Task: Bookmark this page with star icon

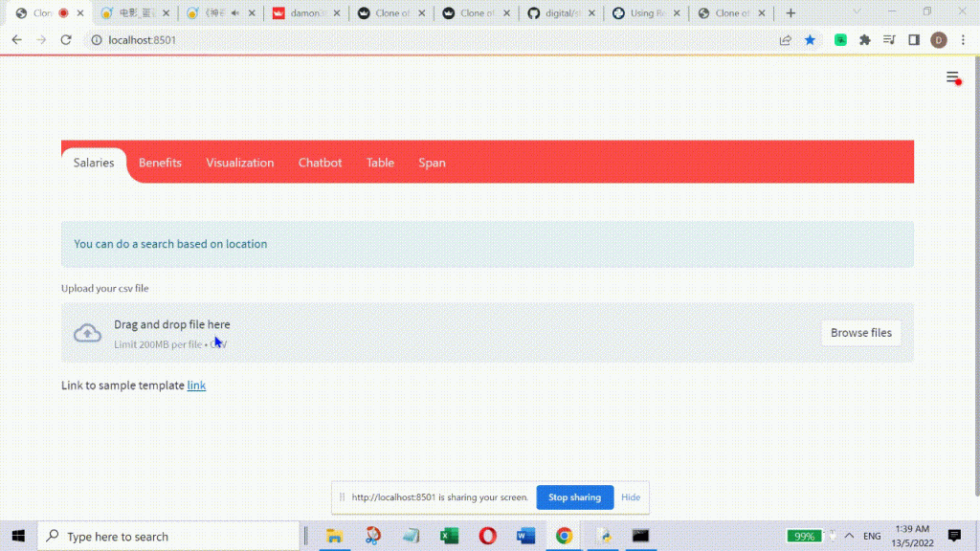Action: (x=811, y=40)
